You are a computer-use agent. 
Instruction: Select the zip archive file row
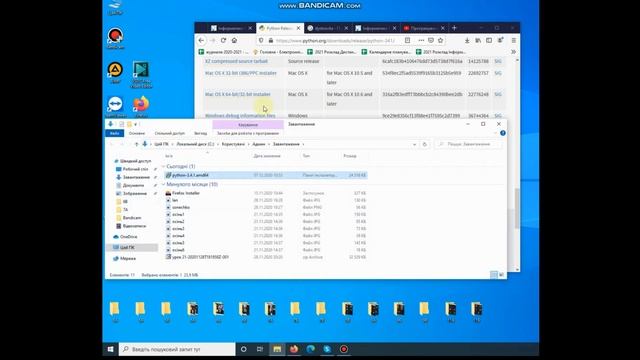click(x=266, y=257)
